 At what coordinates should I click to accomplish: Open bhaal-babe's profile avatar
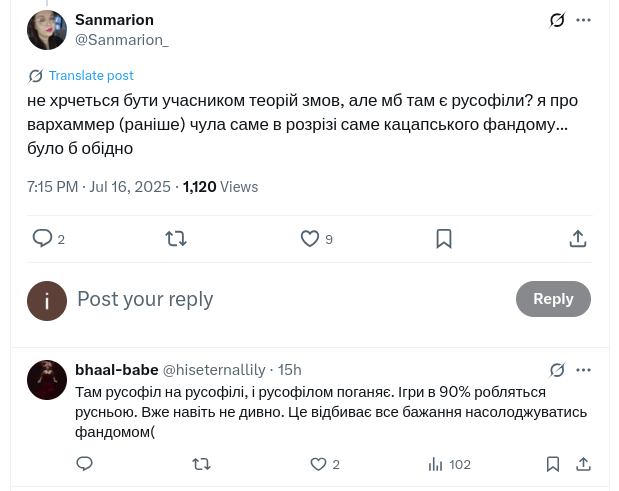47,380
